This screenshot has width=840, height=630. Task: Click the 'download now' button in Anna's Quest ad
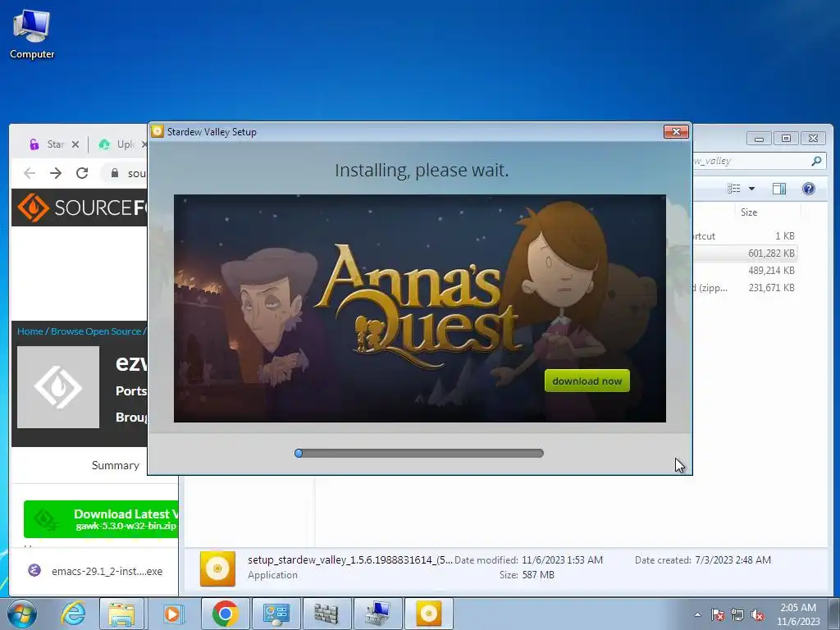(587, 381)
